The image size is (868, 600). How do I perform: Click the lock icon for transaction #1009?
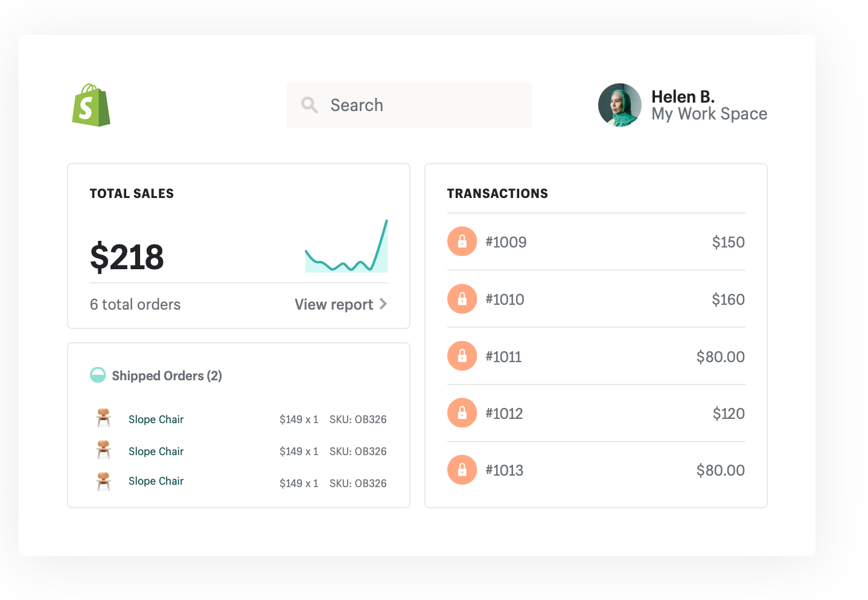(x=462, y=241)
